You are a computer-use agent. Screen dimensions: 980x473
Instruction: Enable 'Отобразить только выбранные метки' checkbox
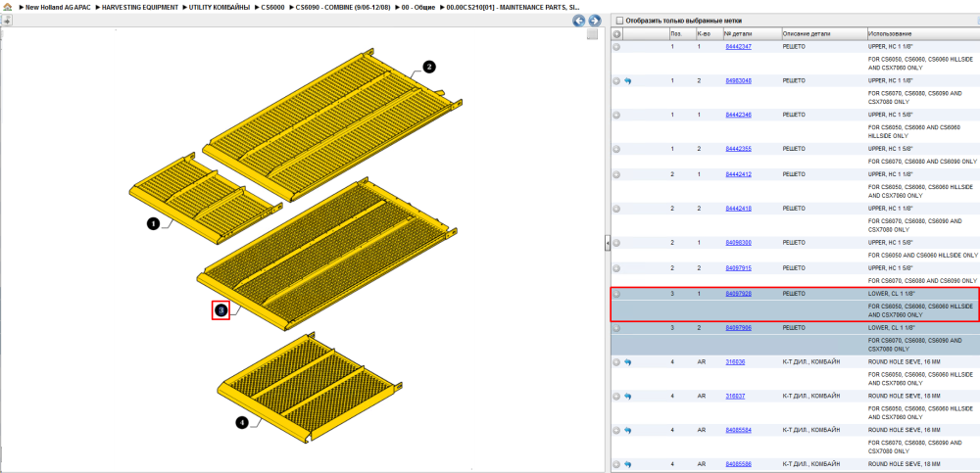point(620,21)
